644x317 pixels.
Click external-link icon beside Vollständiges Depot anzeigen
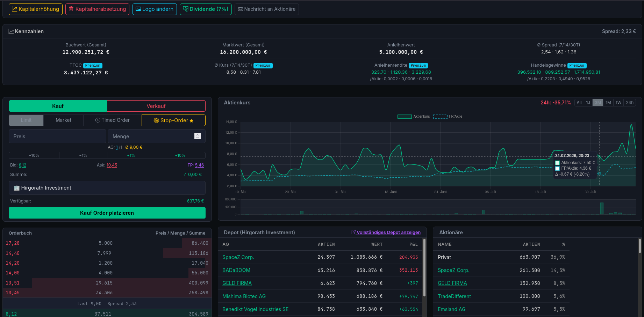tap(353, 232)
